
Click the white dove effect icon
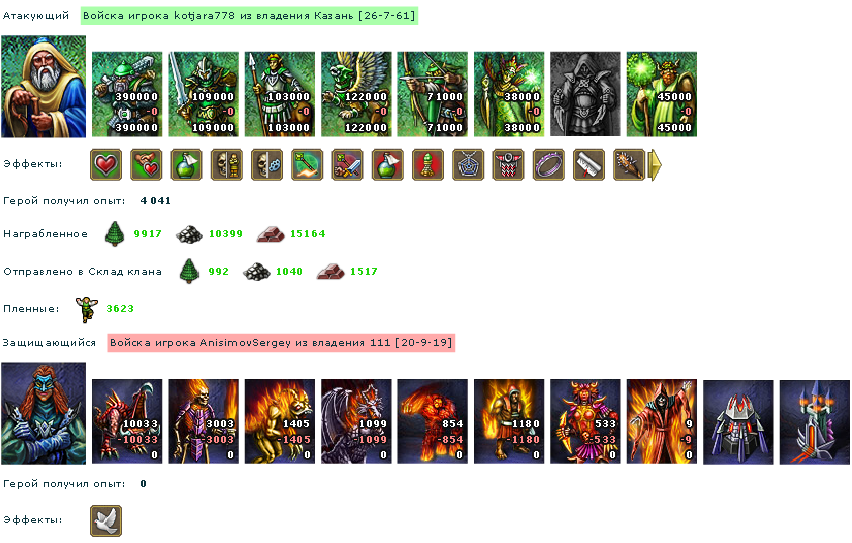coord(106,521)
